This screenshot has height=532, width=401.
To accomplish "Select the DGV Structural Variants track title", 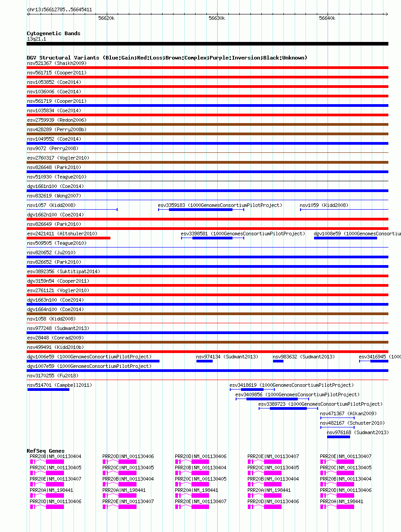I will point(167,58).
